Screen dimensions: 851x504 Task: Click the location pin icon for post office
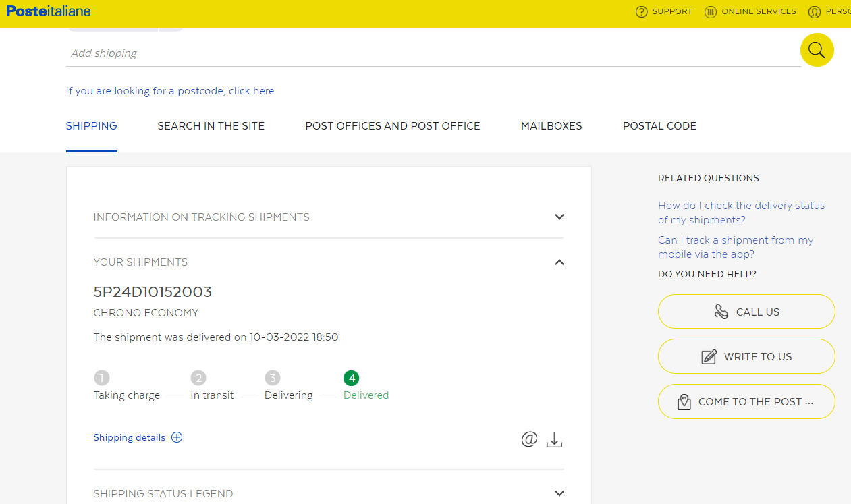pos(684,402)
